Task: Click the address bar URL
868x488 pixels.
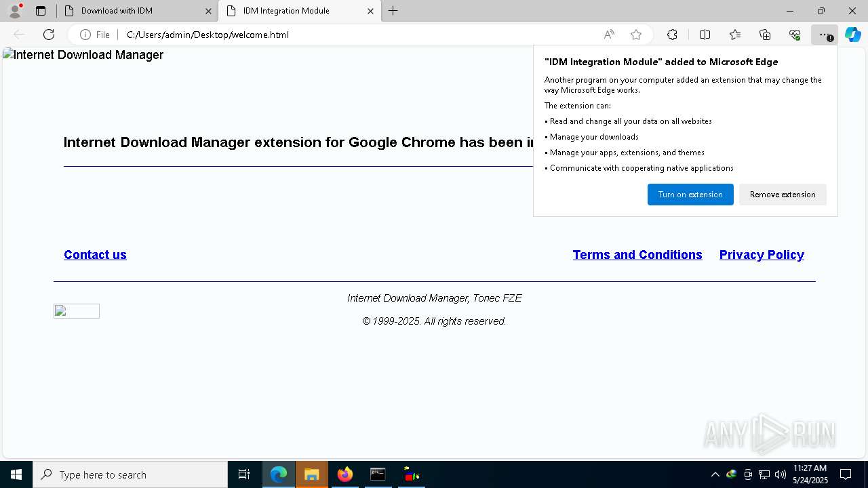Action: click(x=208, y=35)
